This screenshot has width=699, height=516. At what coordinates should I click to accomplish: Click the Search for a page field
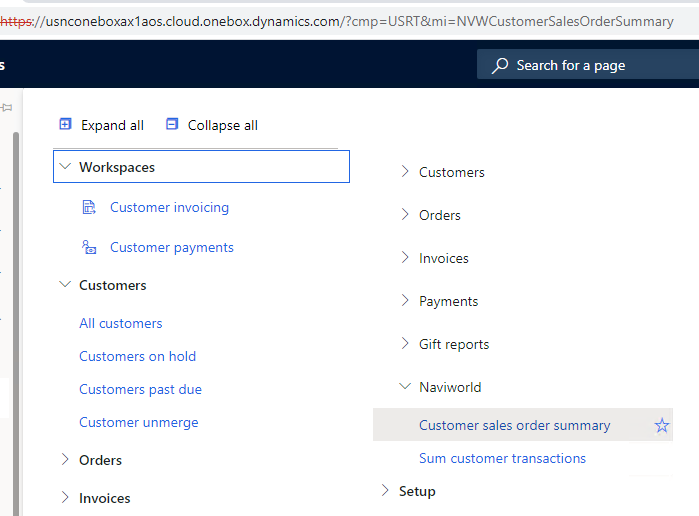pyautogui.click(x=588, y=65)
